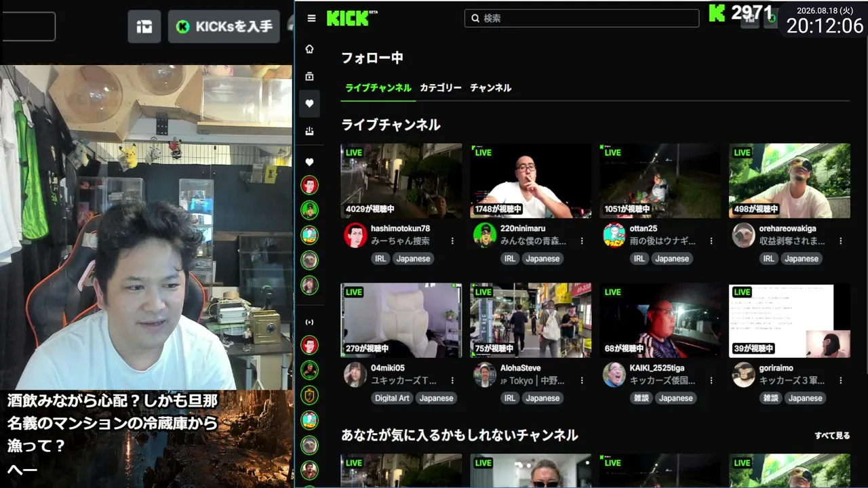
Task: Open the goriraimo stream thumbnail with 39 viewers
Action: click(x=790, y=320)
